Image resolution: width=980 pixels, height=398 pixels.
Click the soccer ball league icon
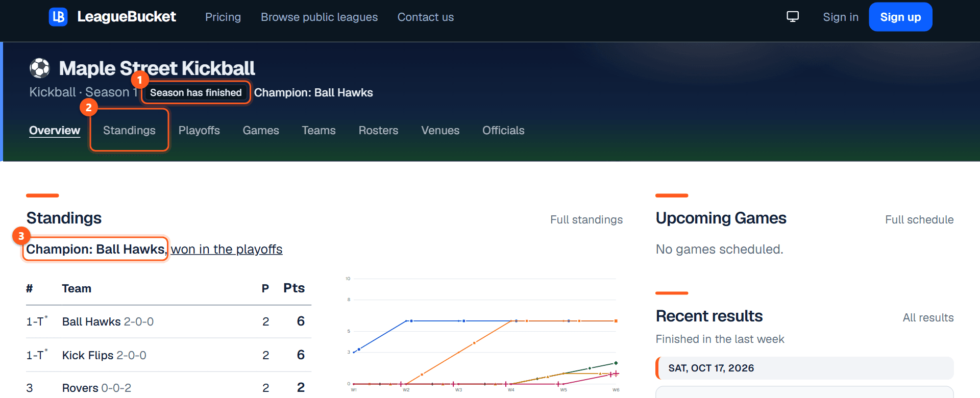click(x=40, y=68)
